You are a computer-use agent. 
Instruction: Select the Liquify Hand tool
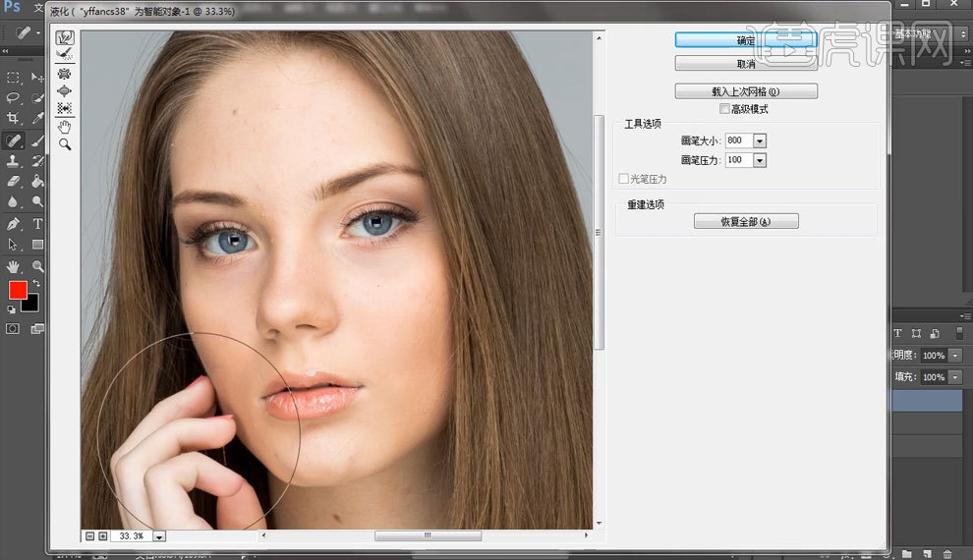65,127
